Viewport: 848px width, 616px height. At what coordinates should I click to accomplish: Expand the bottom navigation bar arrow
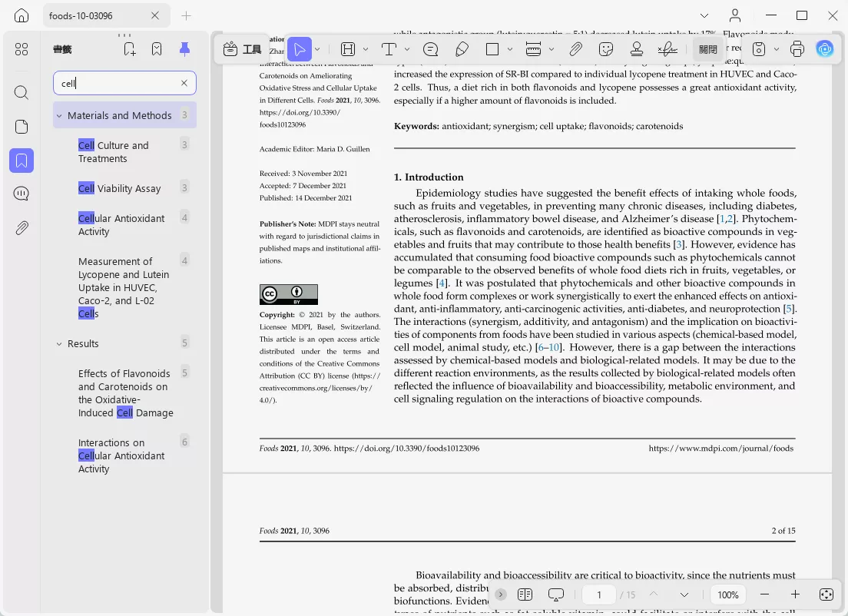(501, 594)
